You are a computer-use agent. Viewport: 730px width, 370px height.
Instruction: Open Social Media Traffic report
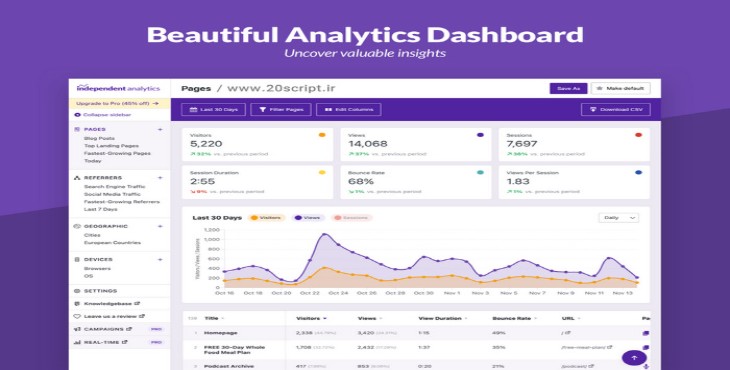coord(112,194)
